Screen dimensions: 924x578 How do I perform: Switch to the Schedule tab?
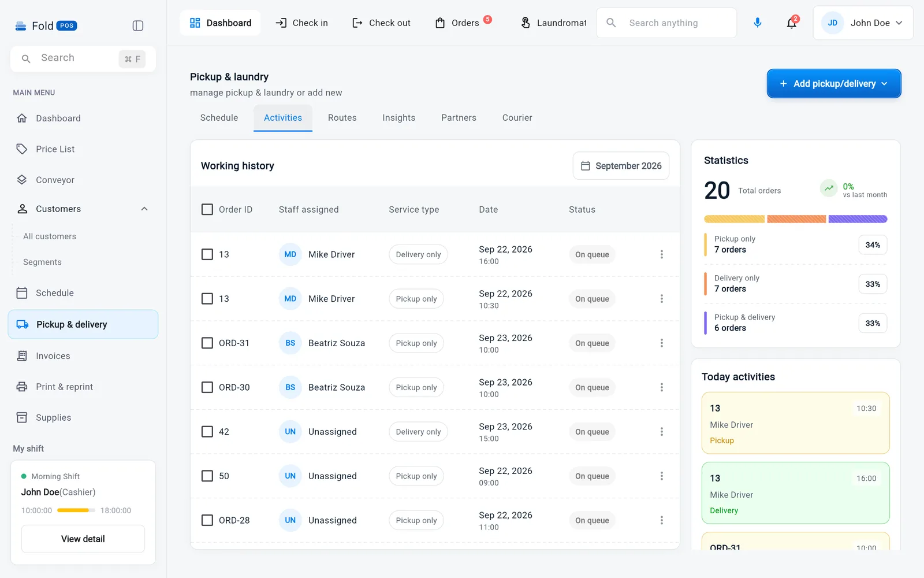coord(219,118)
